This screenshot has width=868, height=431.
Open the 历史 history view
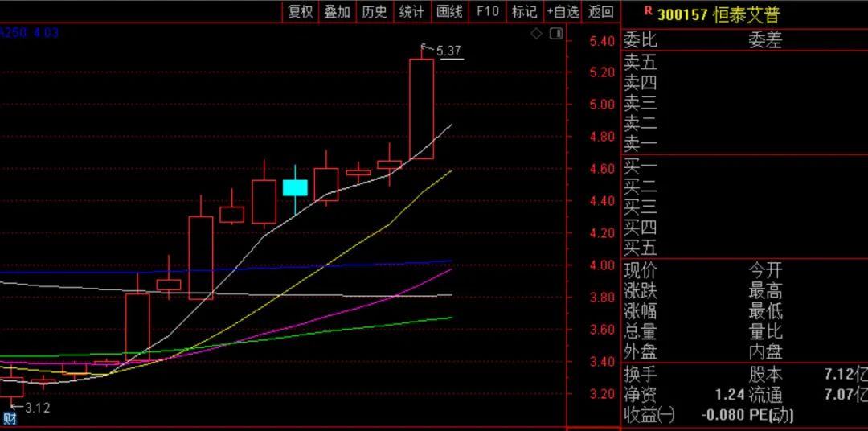coord(375,11)
